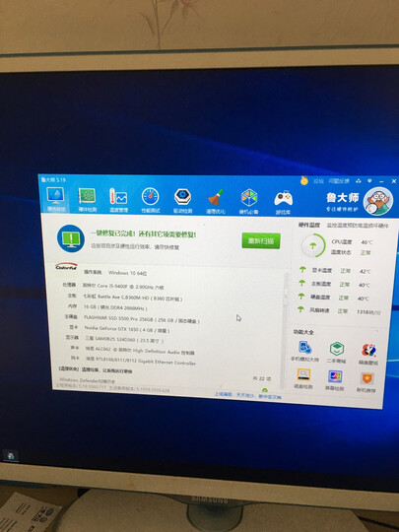
Task: Minimize the 鲁大师 window
Action: 381,181
